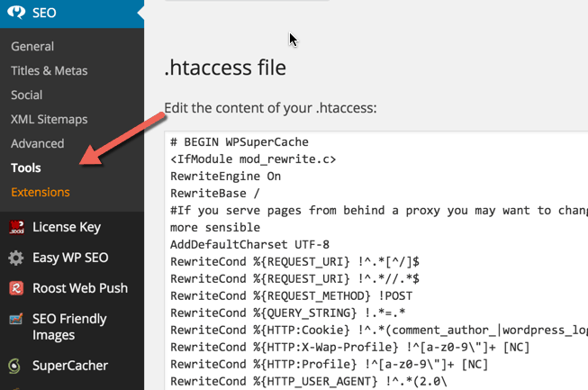The width and height of the screenshot is (588, 390).
Task: Click the '<IfModule mod_rewrite.c>' line
Action: (253, 159)
